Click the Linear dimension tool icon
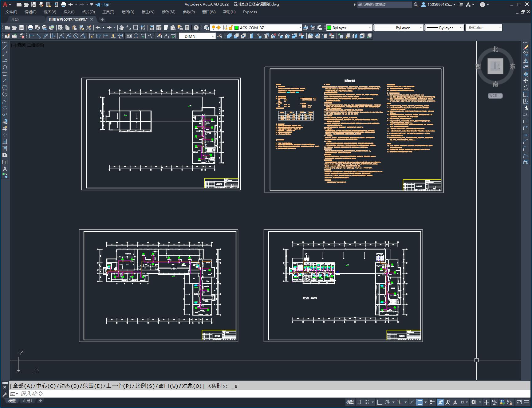This screenshot has height=408, width=532. click(x=32, y=36)
